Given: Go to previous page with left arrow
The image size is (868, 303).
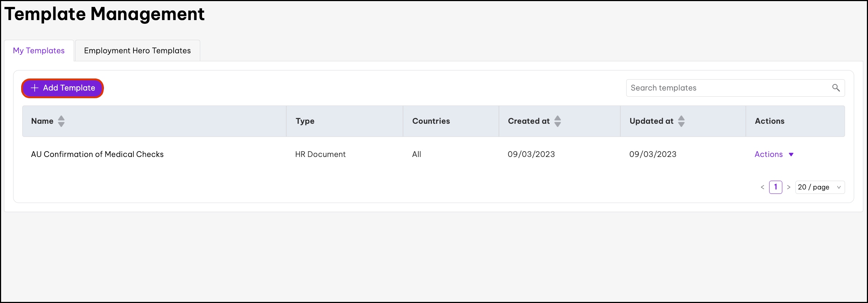Looking at the screenshot, I should [762, 187].
